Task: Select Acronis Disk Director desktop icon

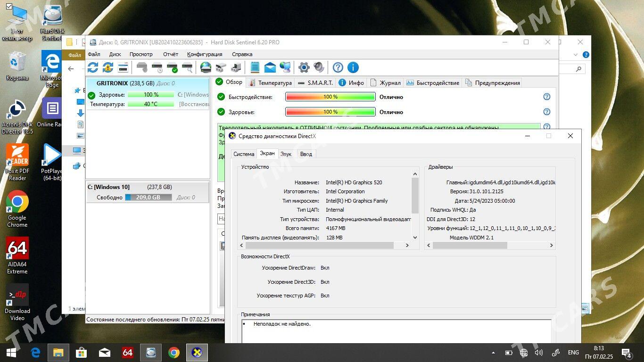Action: pyautogui.click(x=17, y=116)
